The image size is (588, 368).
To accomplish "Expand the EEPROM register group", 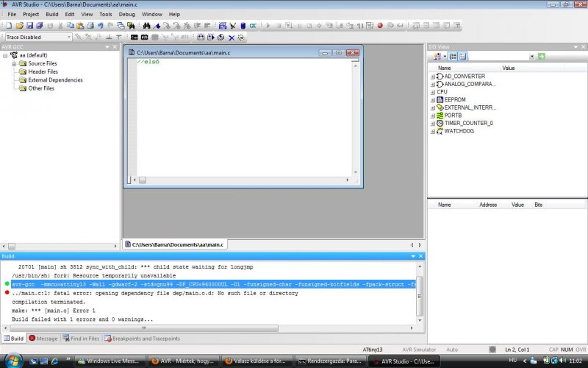I will 432,100.
